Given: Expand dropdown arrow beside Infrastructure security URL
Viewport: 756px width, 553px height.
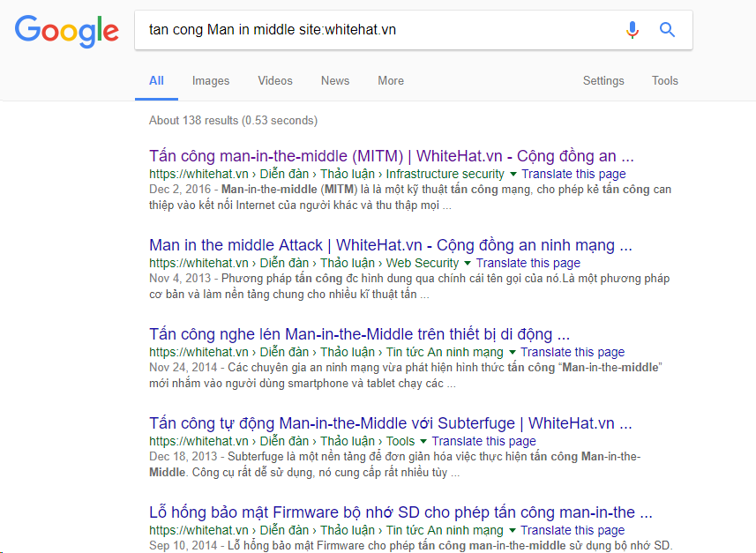Looking at the screenshot, I should 513,175.
